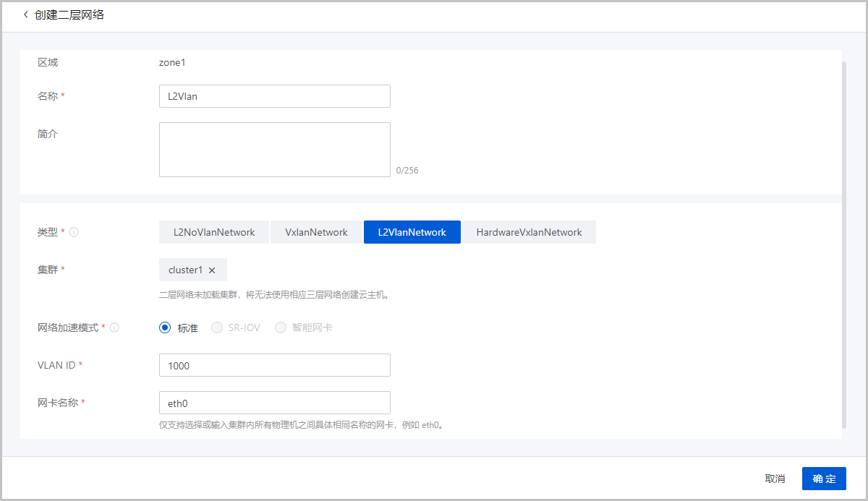Click the 取消 cancel button
The image size is (868, 501).
(x=775, y=479)
